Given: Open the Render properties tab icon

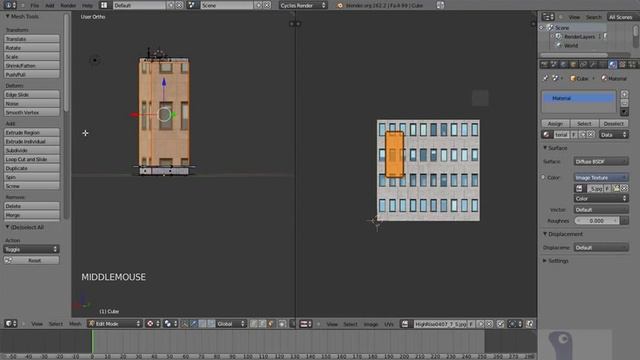Looking at the screenshot, I should [544, 64].
